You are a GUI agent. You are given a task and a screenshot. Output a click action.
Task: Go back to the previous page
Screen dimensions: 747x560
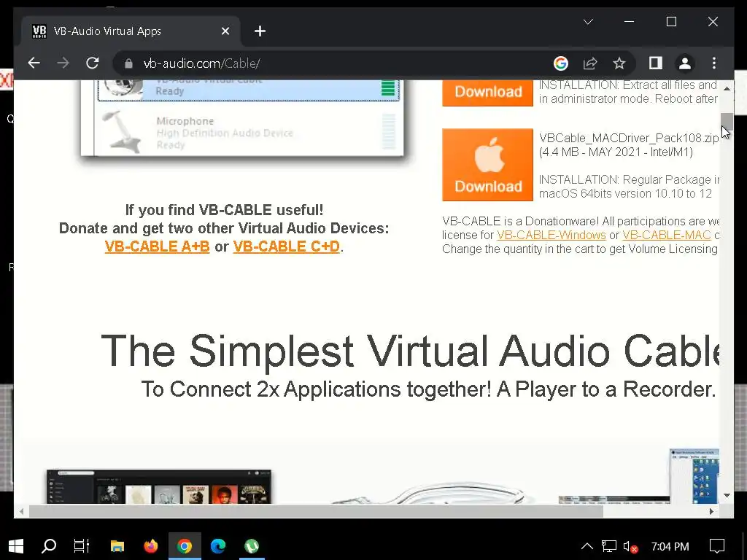(x=34, y=63)
